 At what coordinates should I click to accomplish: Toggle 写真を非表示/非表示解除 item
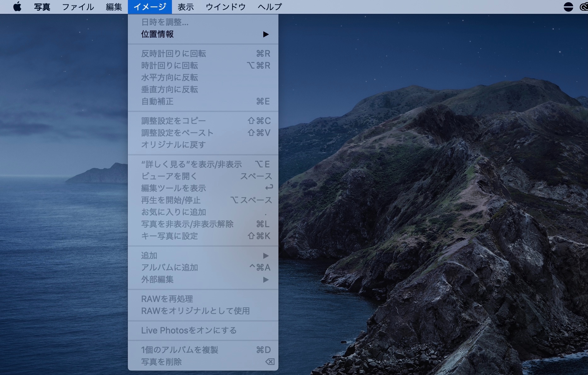(x=187, y=224)
